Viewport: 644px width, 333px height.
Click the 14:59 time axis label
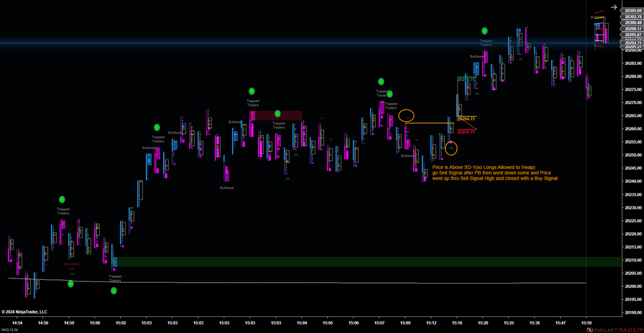coord(69,323)
